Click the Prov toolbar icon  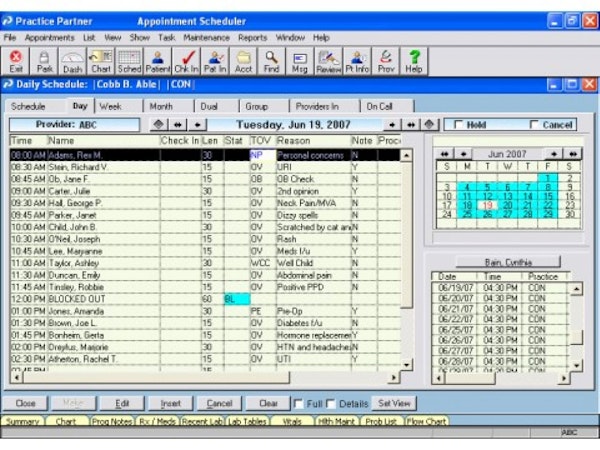pyautogui.click(x=386, y=61)
